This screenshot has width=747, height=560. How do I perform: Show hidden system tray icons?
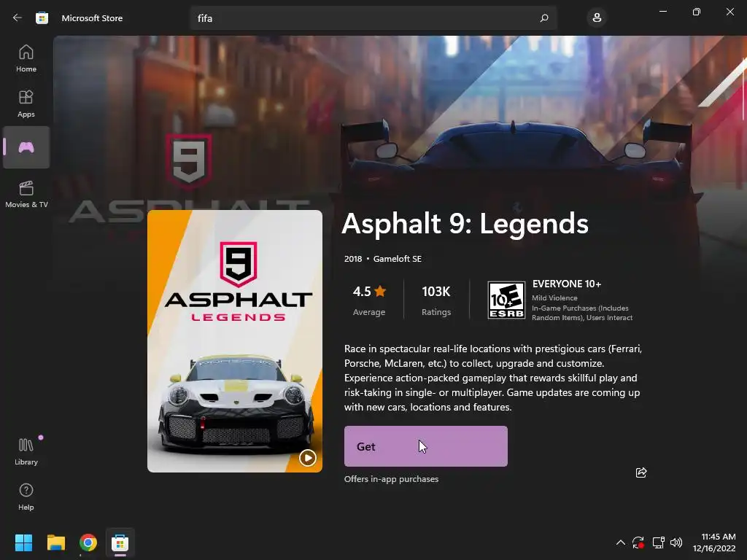click(620, 542)
